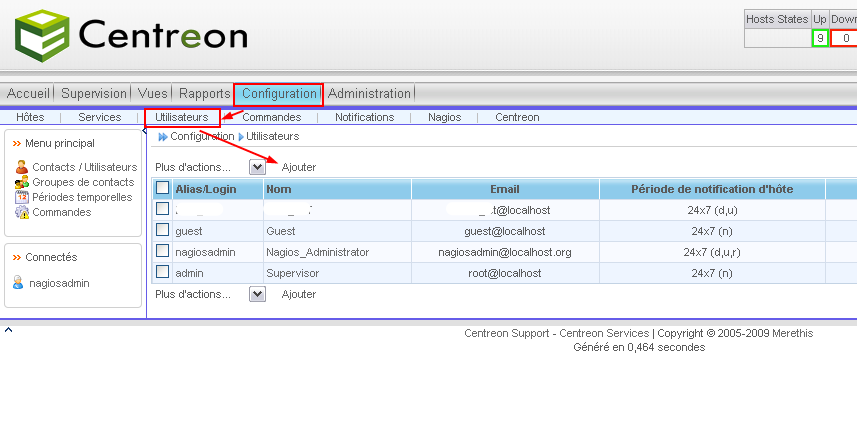Tick the admin user checkbox
857x440 pixels.
click(x=162, y=272)
